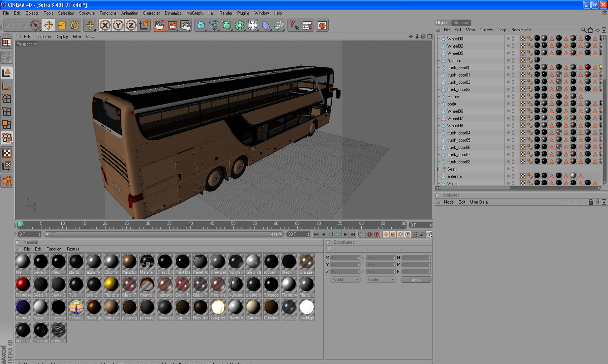Click the viewport move-camera arrows icon
Screen dimensions: 608x364
pyautogui.click(x=411, y=36)
